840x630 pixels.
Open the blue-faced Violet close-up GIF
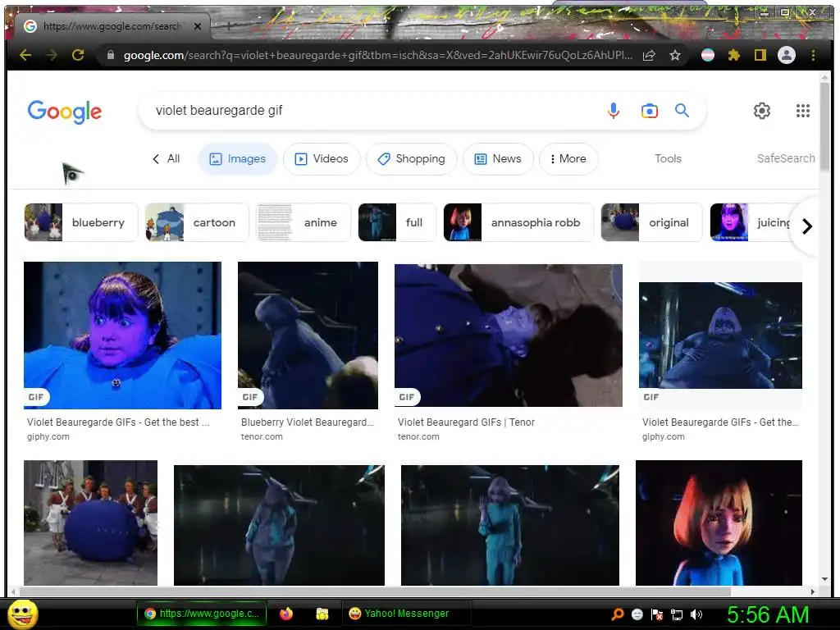click(x=122, y=336)
